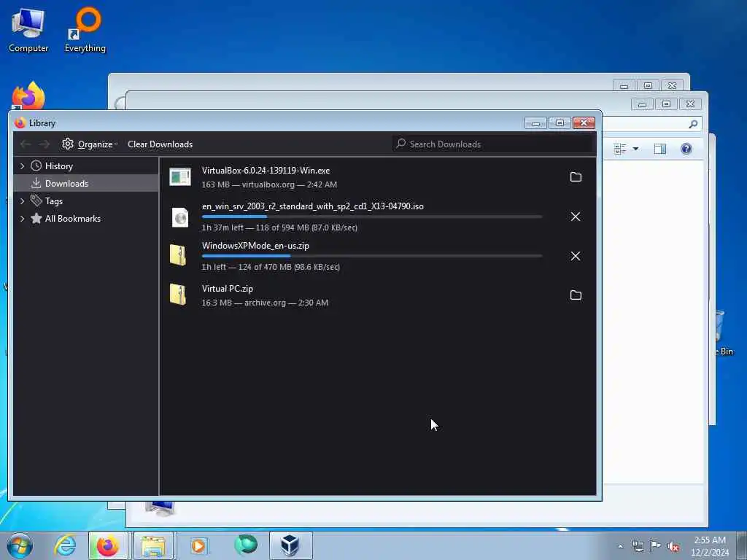Show hidden system tray icons
The image size is (747, 560).
pos(620,546)
